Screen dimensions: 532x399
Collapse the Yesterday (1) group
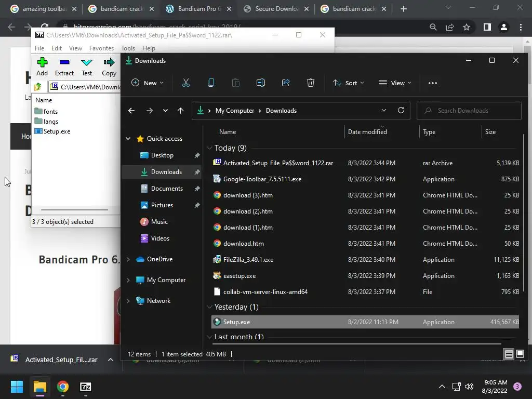(x=209, y=307)
